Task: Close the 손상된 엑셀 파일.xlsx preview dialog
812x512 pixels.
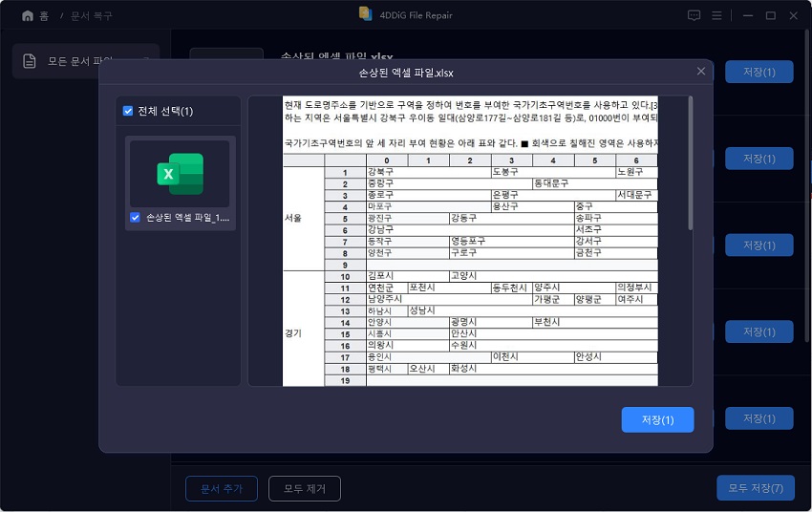Action: tap(701, 72)
